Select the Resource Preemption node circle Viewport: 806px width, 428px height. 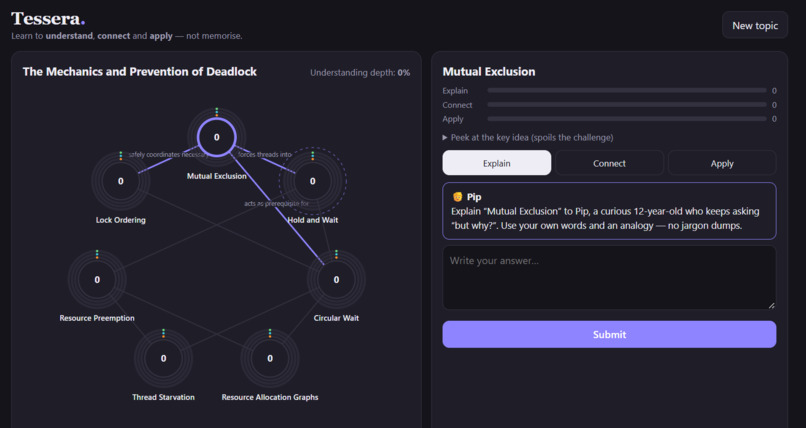click(97, 280)
